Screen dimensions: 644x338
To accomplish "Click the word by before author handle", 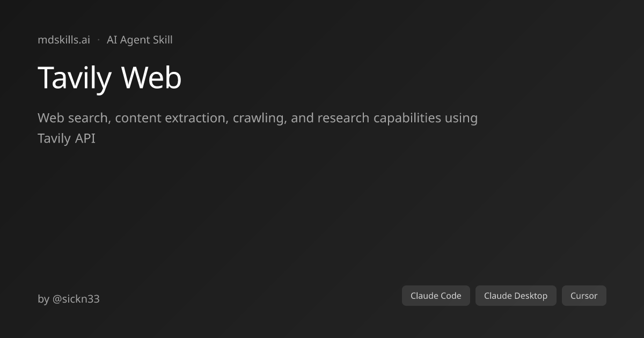I will (x=43, y=299).
